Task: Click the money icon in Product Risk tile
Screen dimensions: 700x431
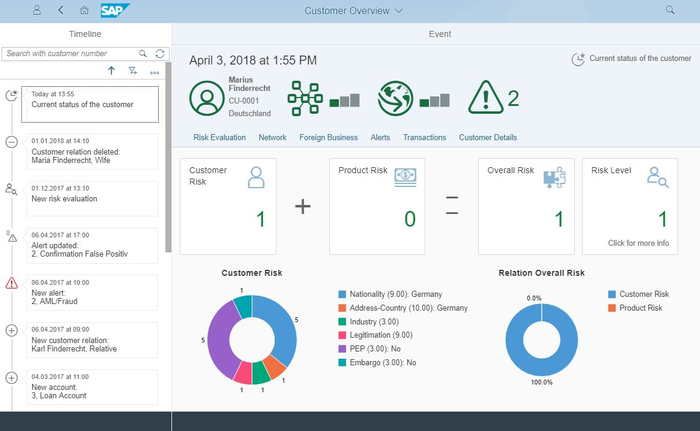Action: (x=405, y=177)
